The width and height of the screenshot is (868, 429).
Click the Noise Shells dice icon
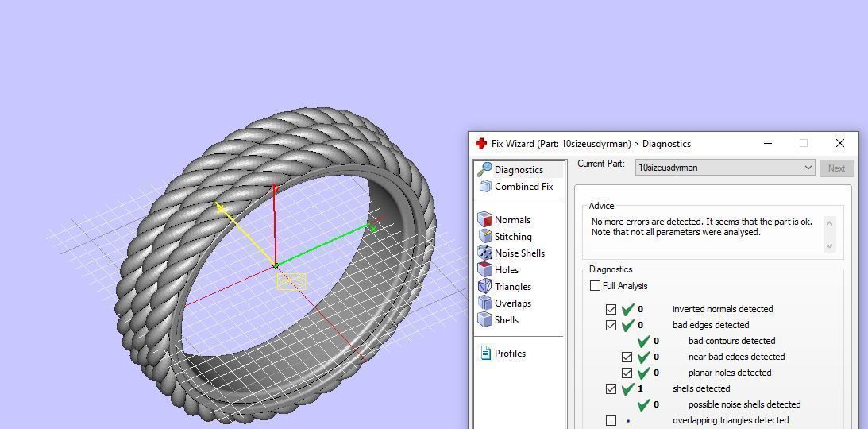pos(485,253)
